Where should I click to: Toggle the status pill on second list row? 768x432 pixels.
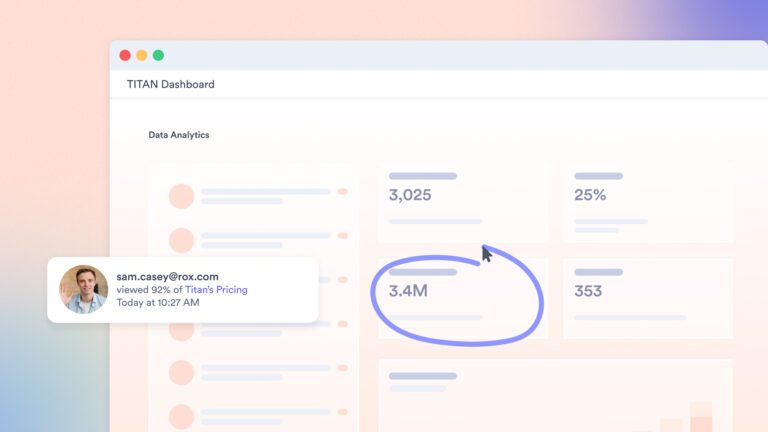pos(343,236)
